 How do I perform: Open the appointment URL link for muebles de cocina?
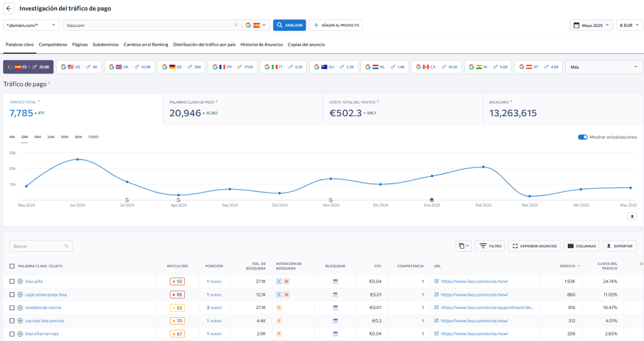(487, 308)
